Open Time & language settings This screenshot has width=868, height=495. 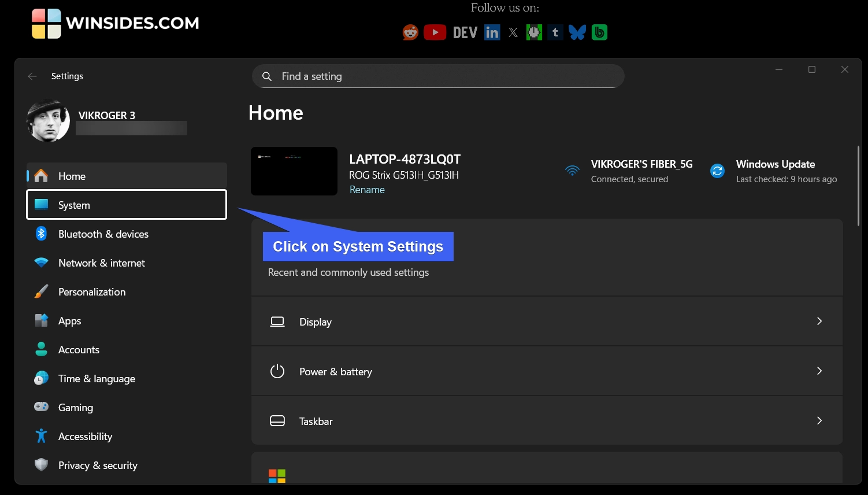pos(127,379)
